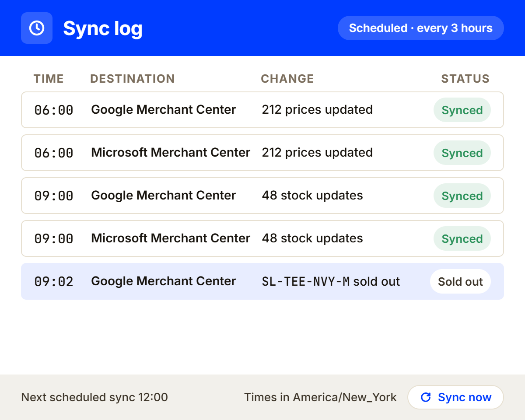Image resolution: width=525 pixels, height=420 pixels.
Task: Select 09:00 time in Microsoft Merchant Center row
Action: (x=54, y=239)
